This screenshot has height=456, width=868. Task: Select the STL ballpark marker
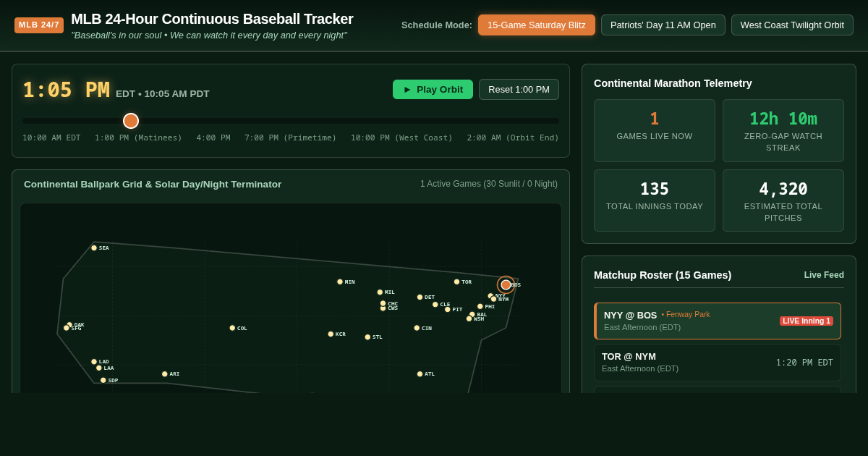pyautogui.click(x=367, y=337)
